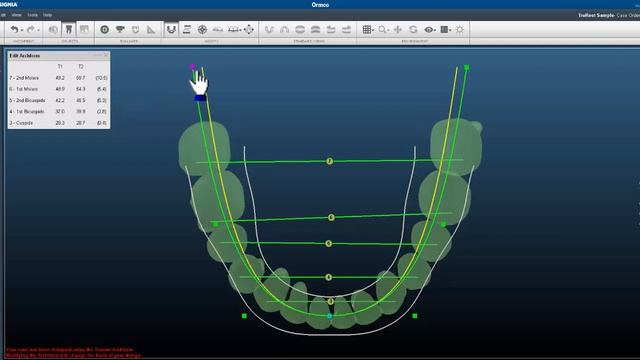Image resolution: width=640 pixels, height=360 pixels.
Task: Choose the right side jaw view icon
Action: [347, 29]
